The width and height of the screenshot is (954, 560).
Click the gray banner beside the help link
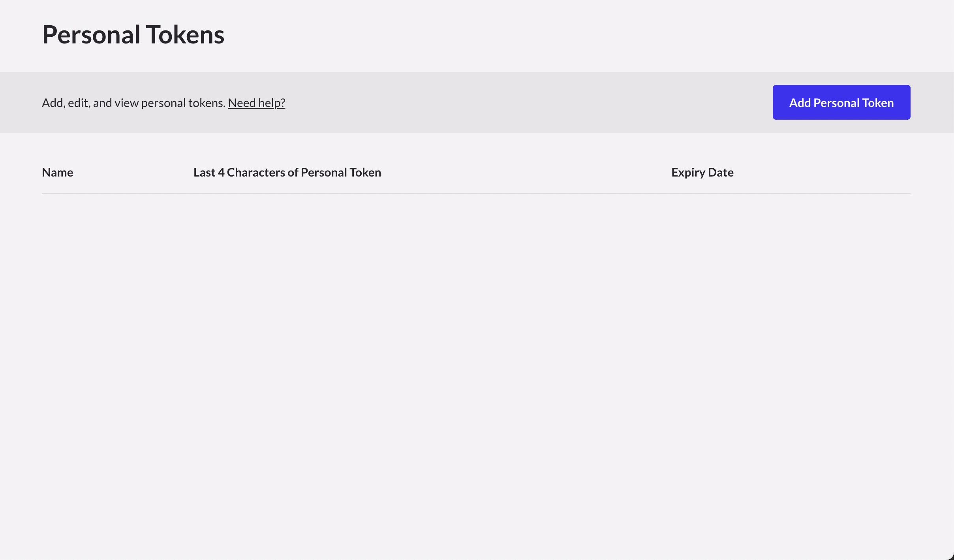pos(513,103)
